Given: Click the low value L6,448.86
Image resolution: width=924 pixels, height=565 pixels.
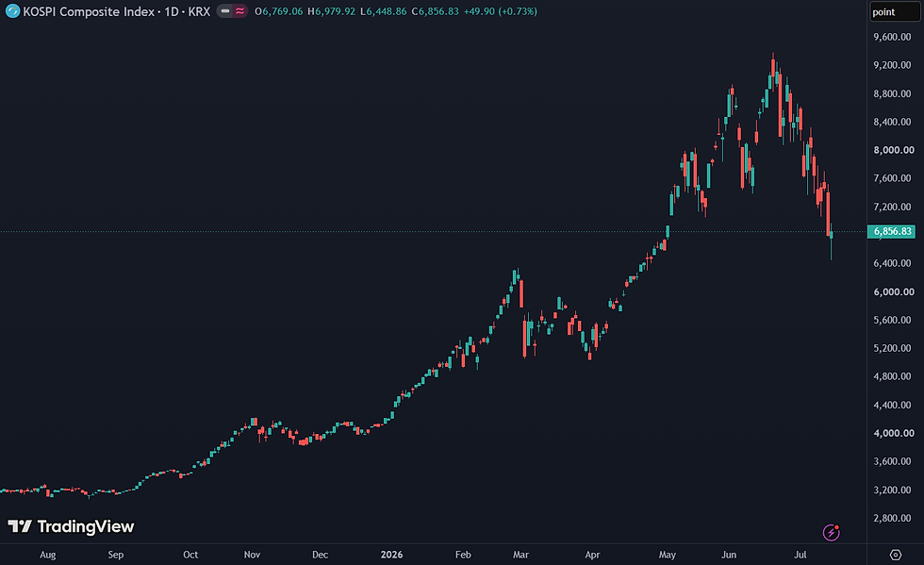Looking at the screenshot, I should [x=383, y=11].
